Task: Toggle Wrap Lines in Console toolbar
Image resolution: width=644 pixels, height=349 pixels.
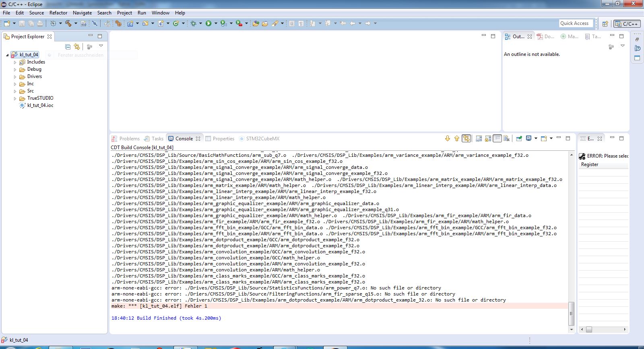Action: coord(497,139)
